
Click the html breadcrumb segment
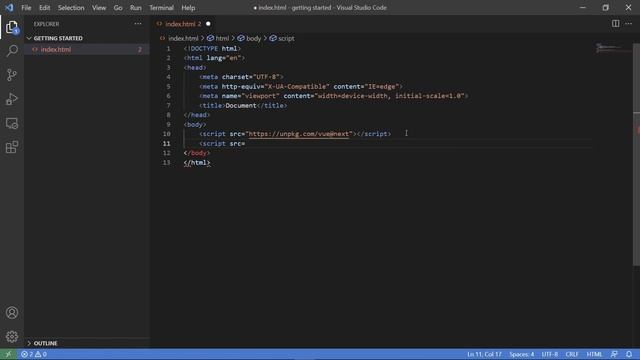coord(218,38)
